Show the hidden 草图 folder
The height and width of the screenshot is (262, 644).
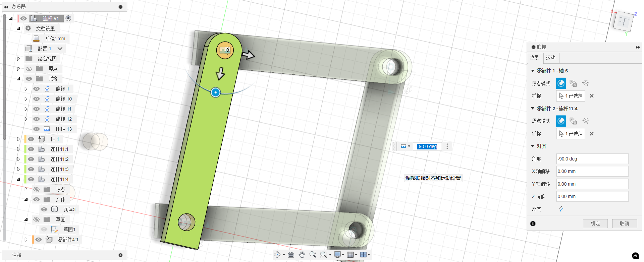(x=37, y=219)
